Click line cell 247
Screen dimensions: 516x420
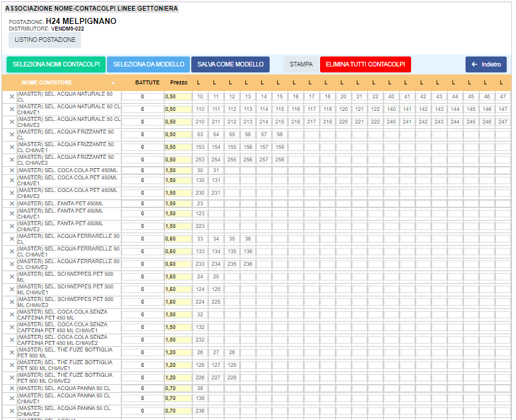(503, 122)
